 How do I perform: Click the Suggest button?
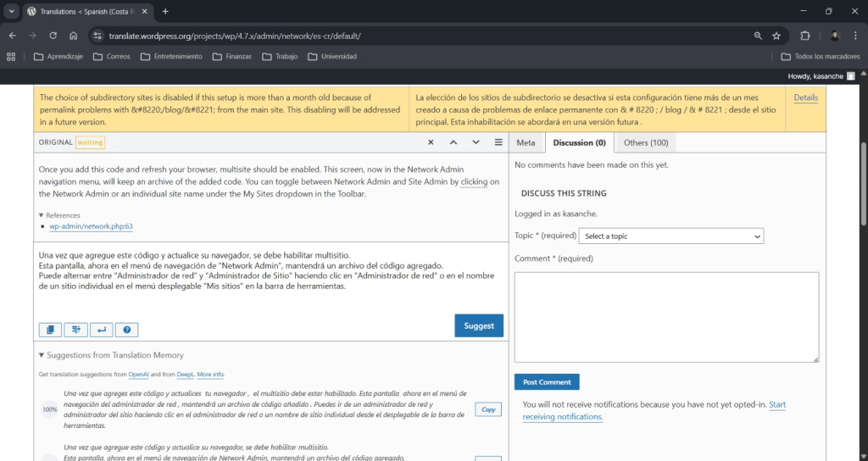[479, 325]
